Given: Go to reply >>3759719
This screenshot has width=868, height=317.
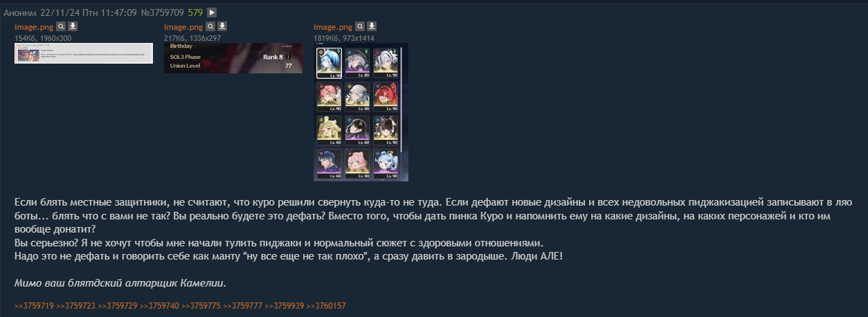Looking at the screenshot, I should (34, 305).
